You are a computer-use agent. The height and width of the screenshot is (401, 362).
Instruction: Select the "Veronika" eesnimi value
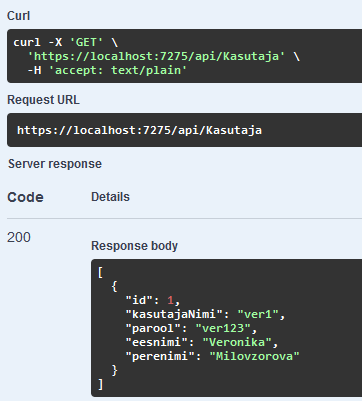(x=237, y=342)
